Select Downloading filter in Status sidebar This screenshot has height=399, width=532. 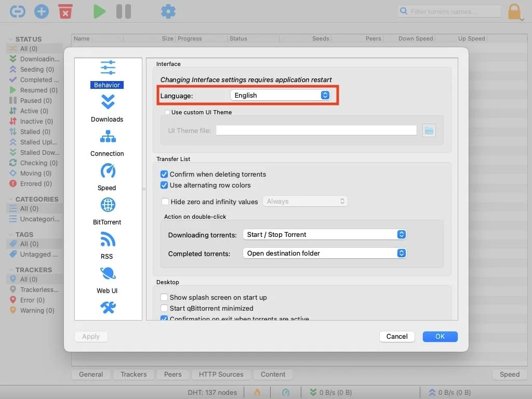click(35, 59)
